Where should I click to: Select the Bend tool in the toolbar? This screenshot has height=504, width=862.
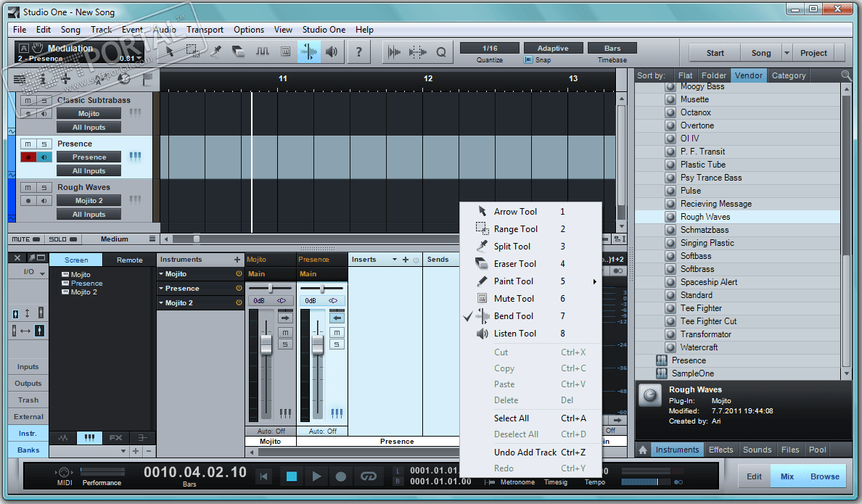[309, 51]
